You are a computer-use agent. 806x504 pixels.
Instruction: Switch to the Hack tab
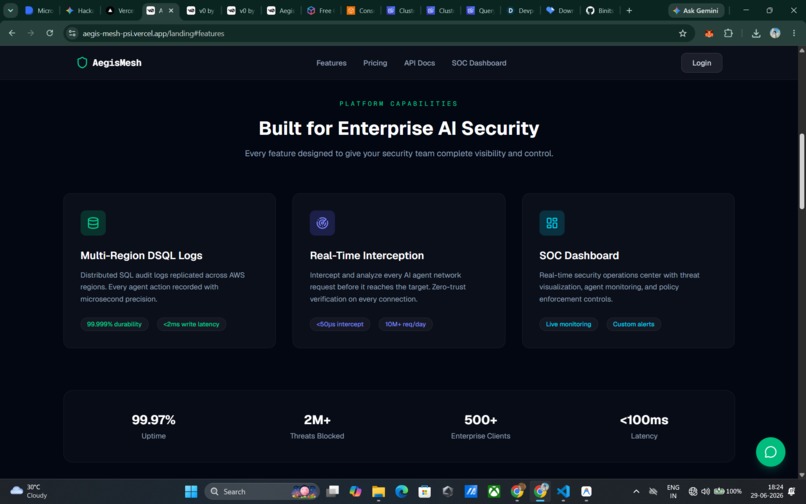(x=79, y=10)
